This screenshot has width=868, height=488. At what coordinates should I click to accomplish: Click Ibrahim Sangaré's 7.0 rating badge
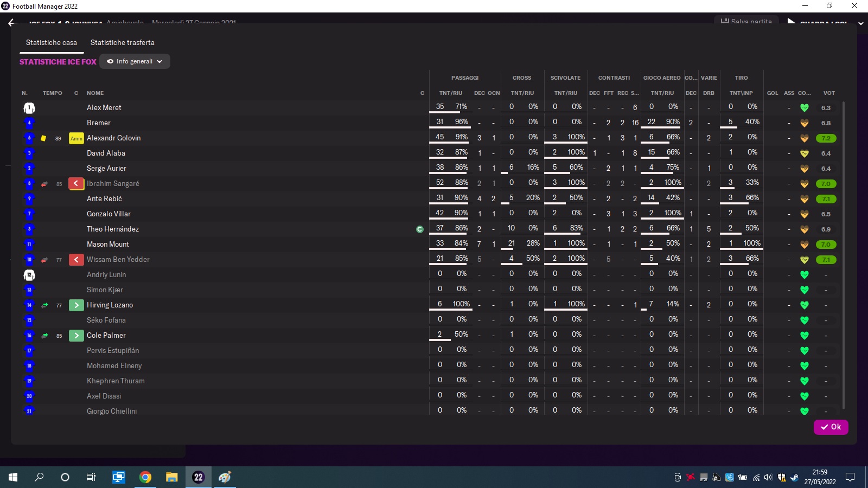826,184
